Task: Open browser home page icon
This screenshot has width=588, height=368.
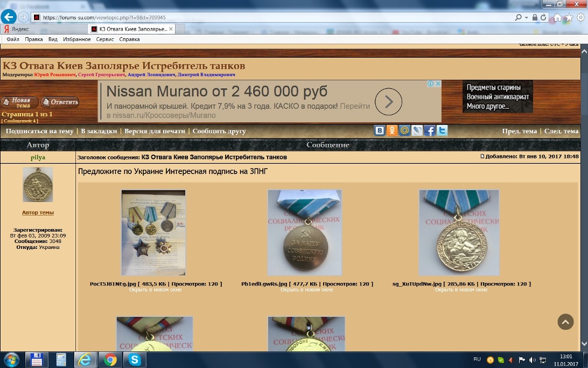Action: [x=558, y=17]
